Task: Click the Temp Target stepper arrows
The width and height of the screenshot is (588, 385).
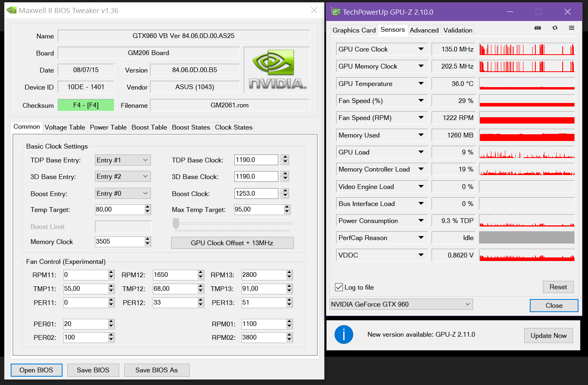Action: [x=148, y=210]
